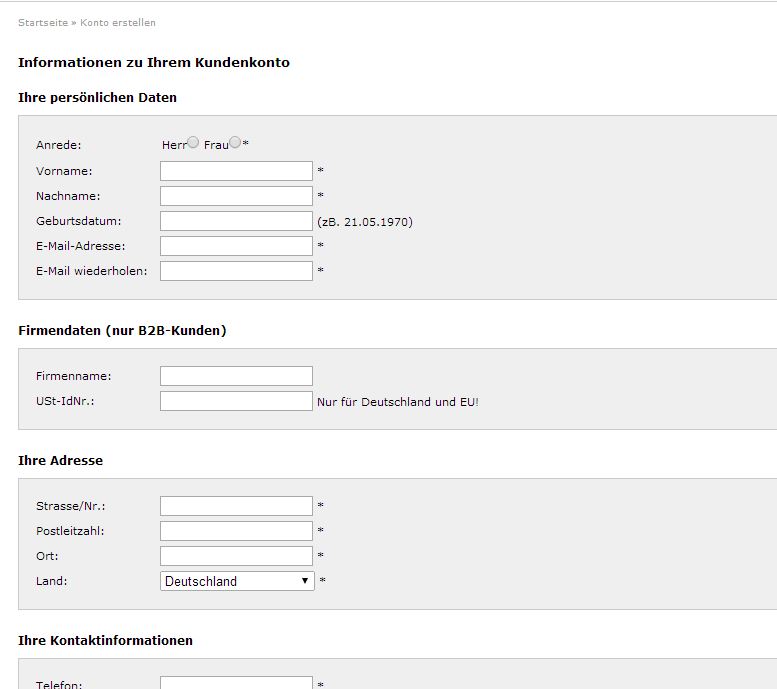Choose the Frau radio button
777x689 pixels.
click(235, 143)
